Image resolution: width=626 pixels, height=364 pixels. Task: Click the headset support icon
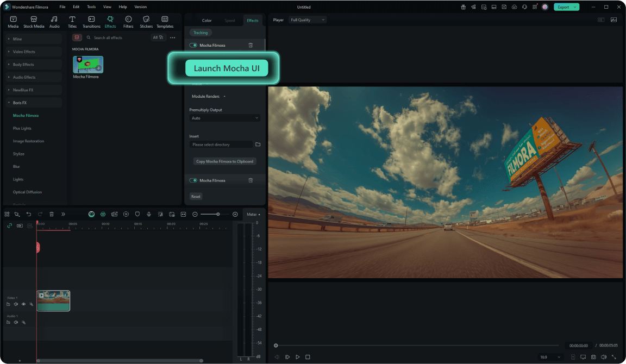pos(524,7)
